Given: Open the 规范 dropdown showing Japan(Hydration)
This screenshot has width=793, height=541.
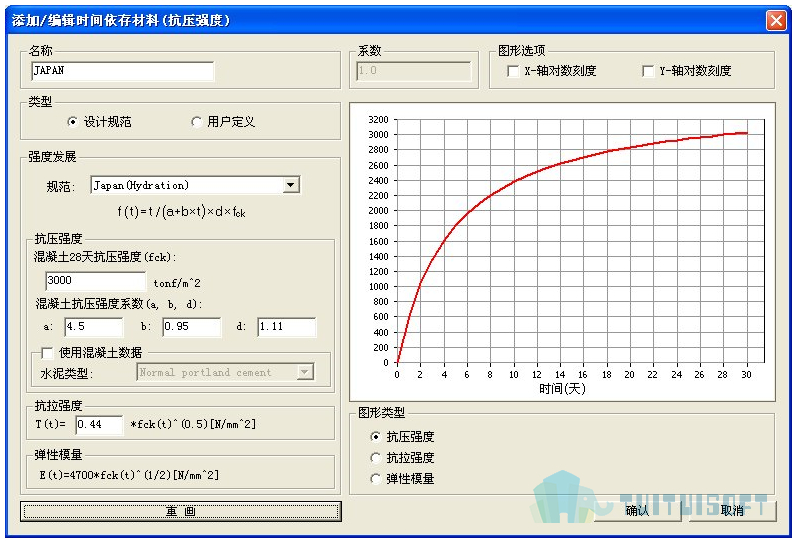Looking at the screenshot, I should coord(195,185).
